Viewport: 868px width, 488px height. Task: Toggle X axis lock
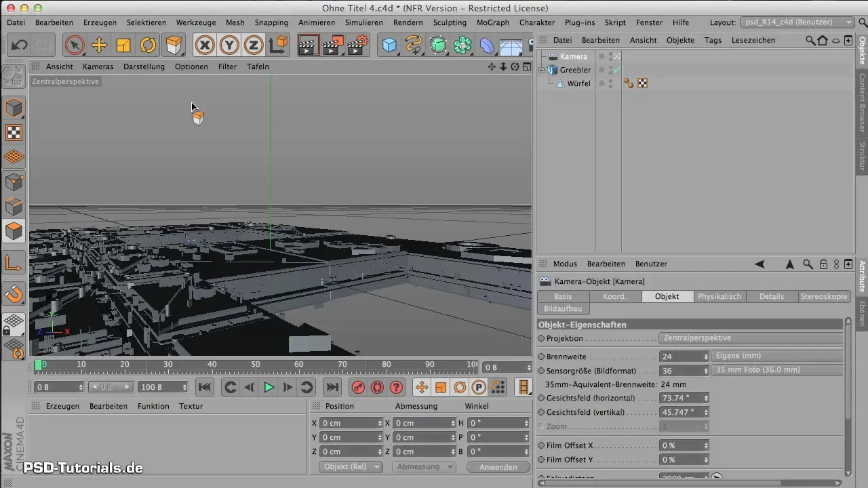click(205, 45)
